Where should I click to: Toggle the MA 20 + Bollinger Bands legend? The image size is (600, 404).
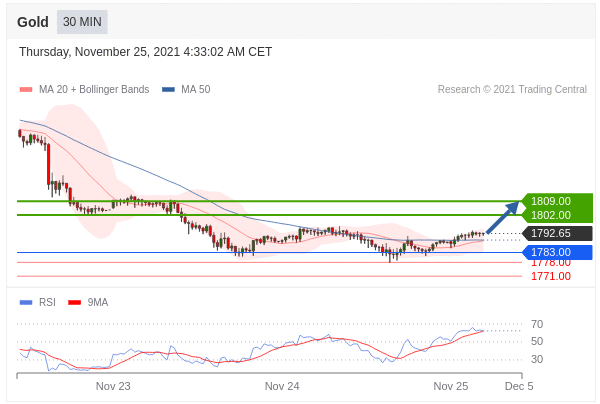pyautogui.click(x=93, y=90)
